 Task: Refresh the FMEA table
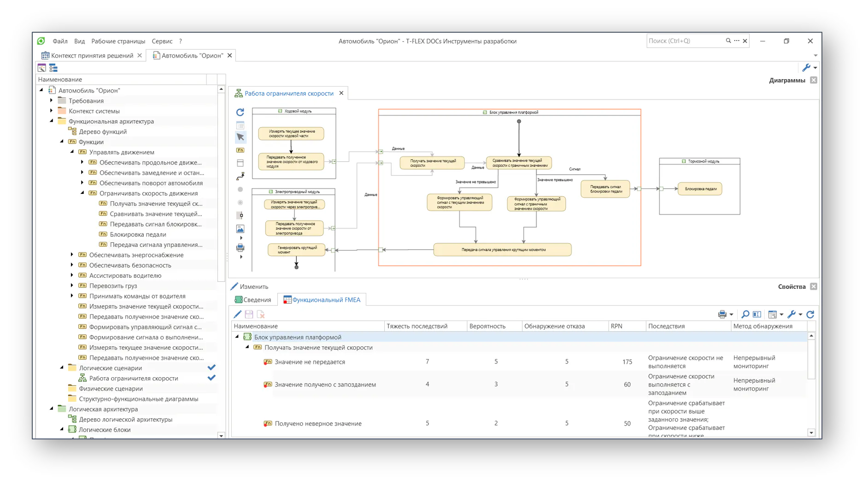(x=810, y=314)
